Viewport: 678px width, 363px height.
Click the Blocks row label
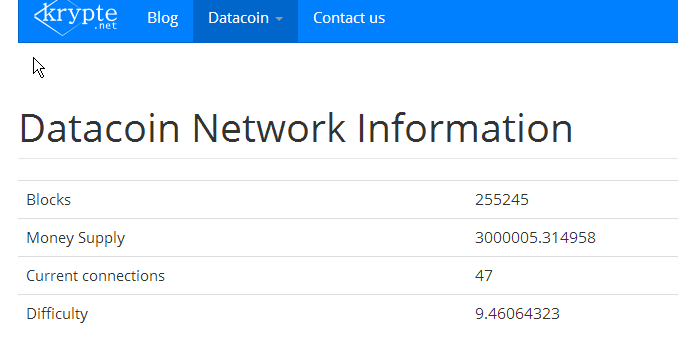48,200
